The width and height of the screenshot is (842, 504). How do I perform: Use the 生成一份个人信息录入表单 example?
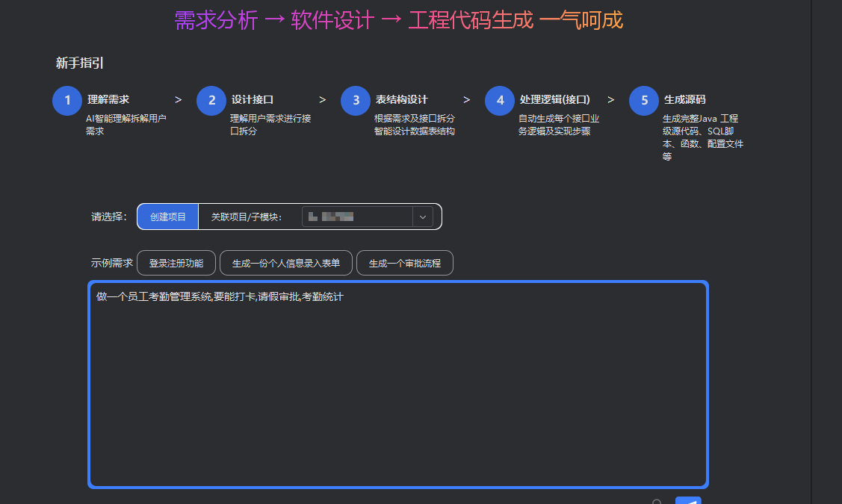(286, 263)
